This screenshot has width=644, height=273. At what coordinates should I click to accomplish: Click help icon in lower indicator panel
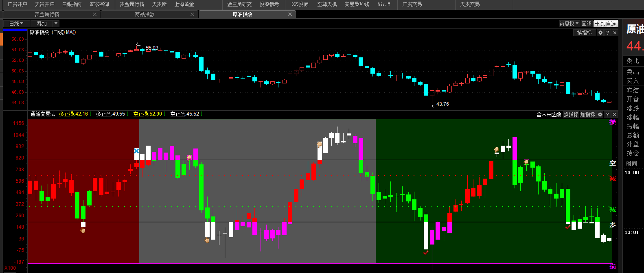(x=607, y=115)
